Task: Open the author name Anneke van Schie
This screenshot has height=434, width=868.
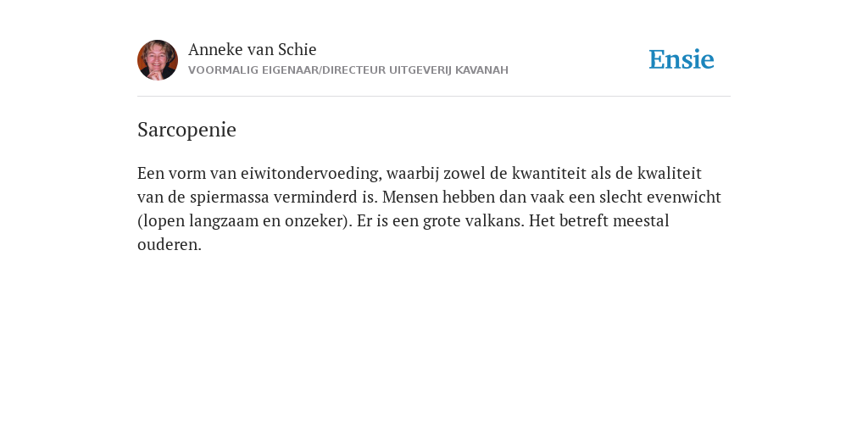Action: pyautogui.click(x=253, y=49)
